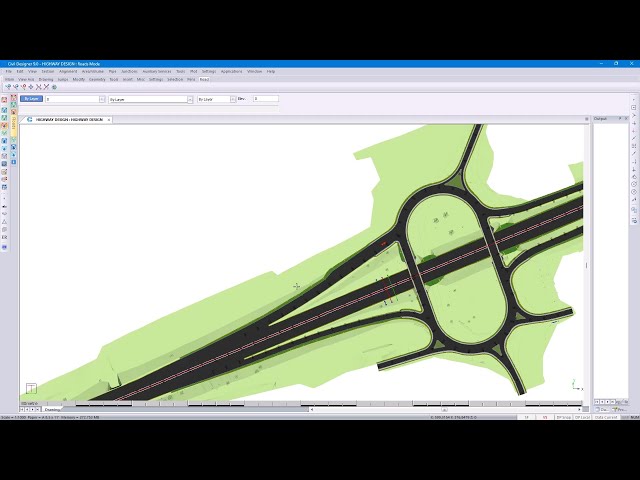Click the Elev input field
Screen dimensions: 640x480
(x=266, y=99)
